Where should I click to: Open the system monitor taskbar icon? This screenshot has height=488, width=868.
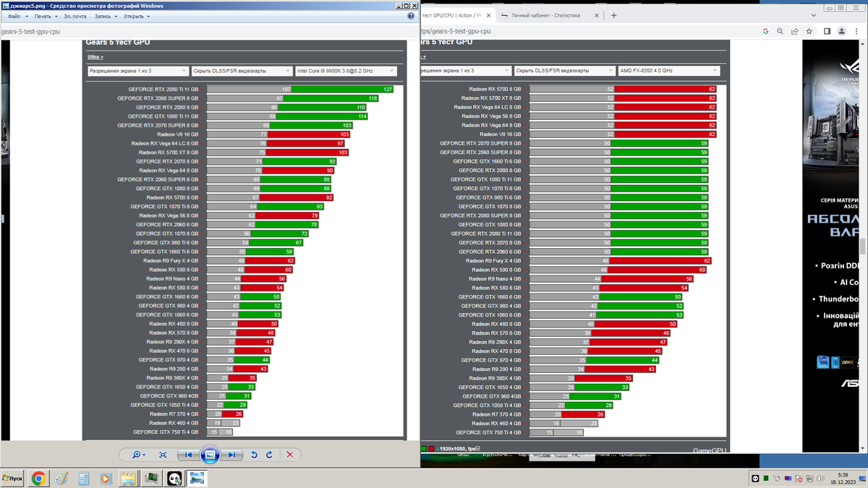tap(151, 478)
